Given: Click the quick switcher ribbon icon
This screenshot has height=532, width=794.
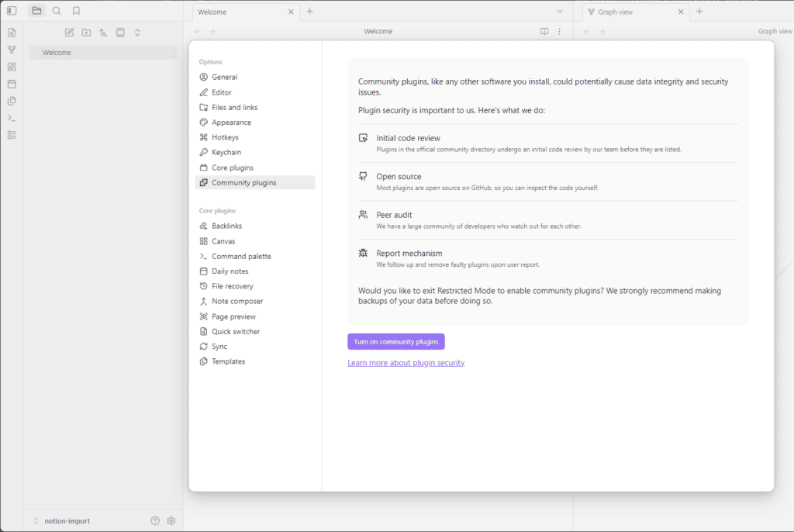Looking at the screenshot, I should [12, 33].
